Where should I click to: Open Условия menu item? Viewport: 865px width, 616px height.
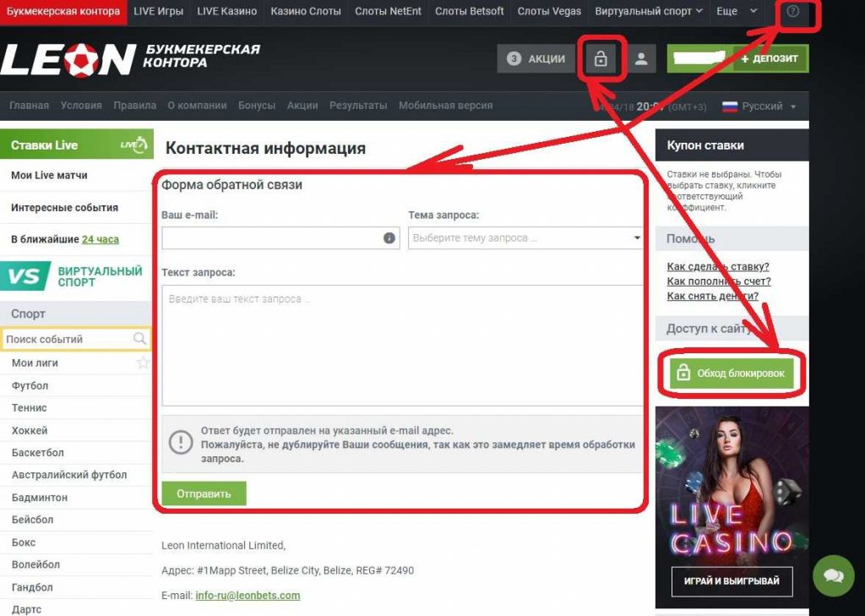pos(81,106)
